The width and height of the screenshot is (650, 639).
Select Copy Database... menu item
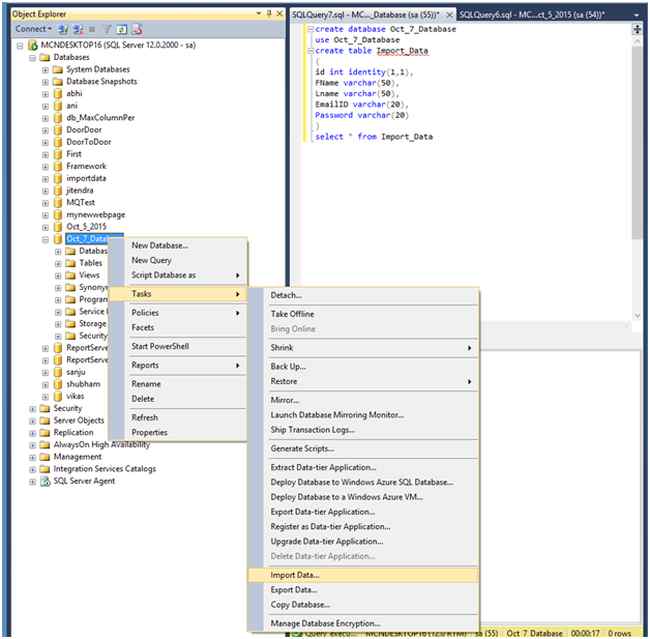click(363, 605)
